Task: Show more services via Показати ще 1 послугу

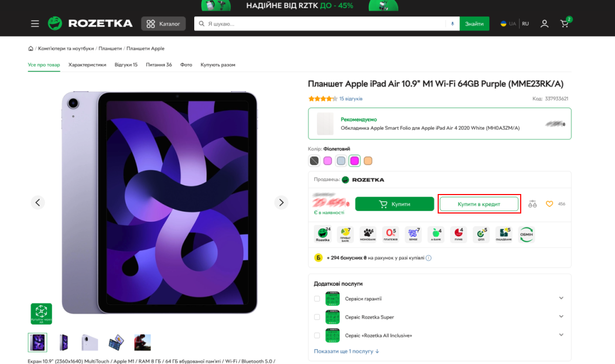Action: [x=346, y=351]
